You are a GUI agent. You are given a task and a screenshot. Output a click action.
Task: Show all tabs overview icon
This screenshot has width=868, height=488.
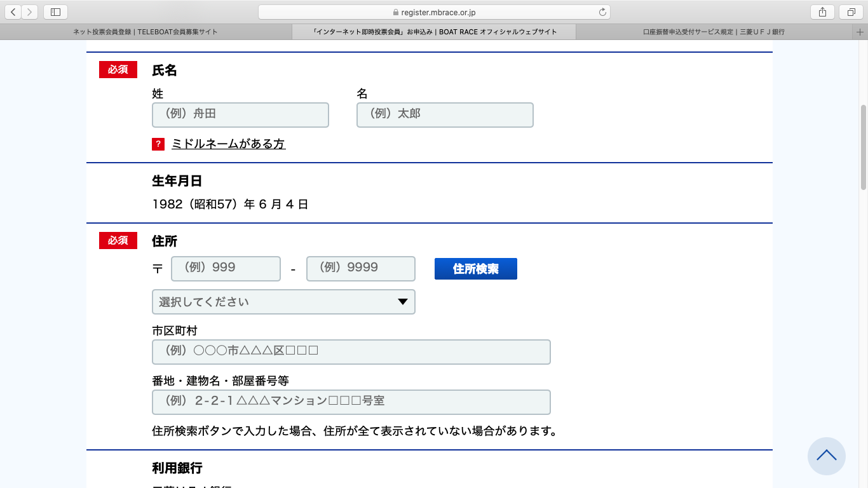point(851,11)
